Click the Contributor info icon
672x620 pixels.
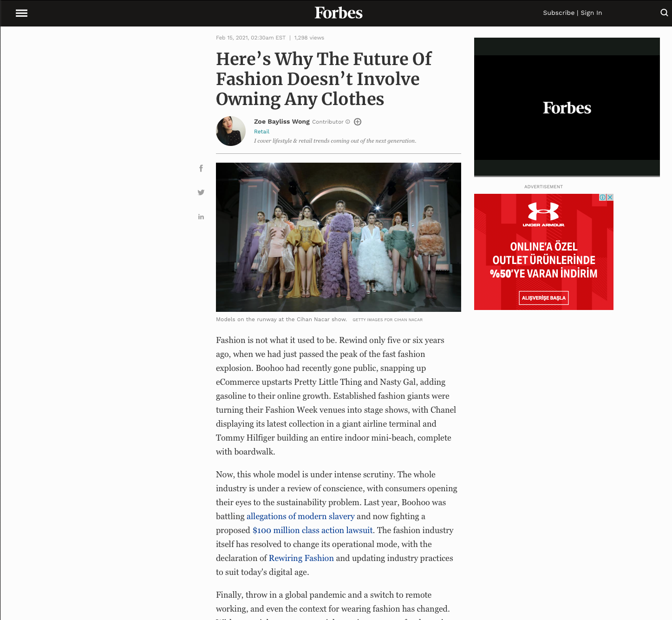tap(347, 122)
